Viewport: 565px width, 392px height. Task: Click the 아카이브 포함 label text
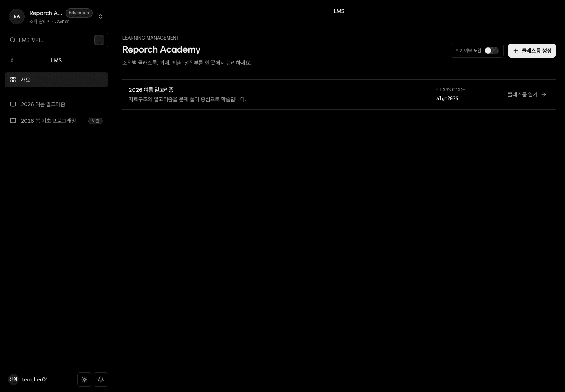pyautogui.click(x=468, y=51)
